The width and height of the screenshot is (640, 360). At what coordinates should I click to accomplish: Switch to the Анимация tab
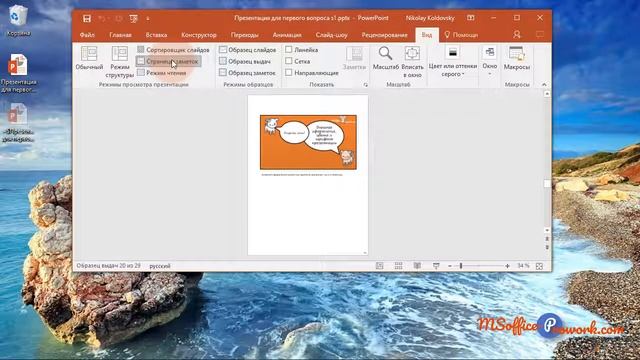[287, 35]
